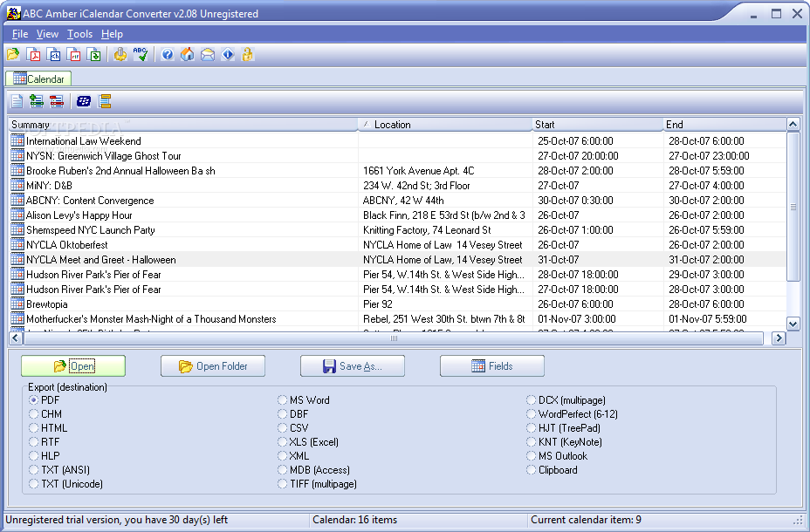Click the home page house icon
This screenshot has width=810, height=532.
(187, 54)
